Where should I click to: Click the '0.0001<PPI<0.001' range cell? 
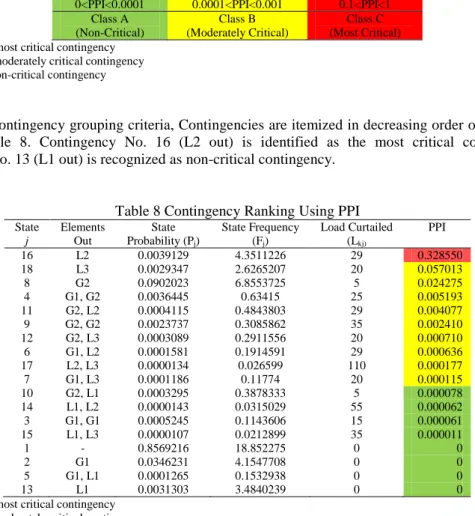coord(237,5)
